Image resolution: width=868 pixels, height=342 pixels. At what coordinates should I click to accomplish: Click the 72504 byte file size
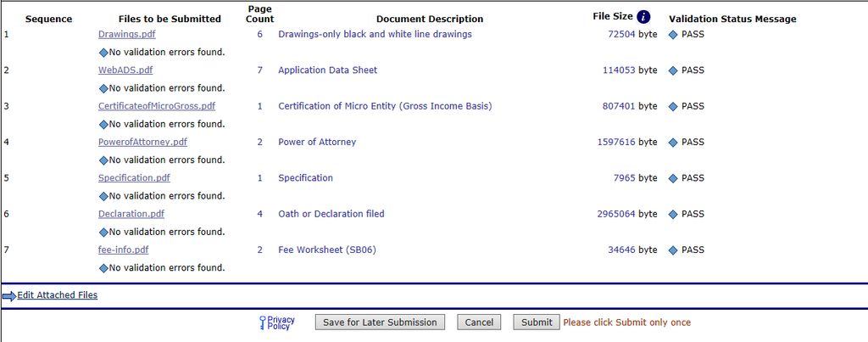pos(632,34)
